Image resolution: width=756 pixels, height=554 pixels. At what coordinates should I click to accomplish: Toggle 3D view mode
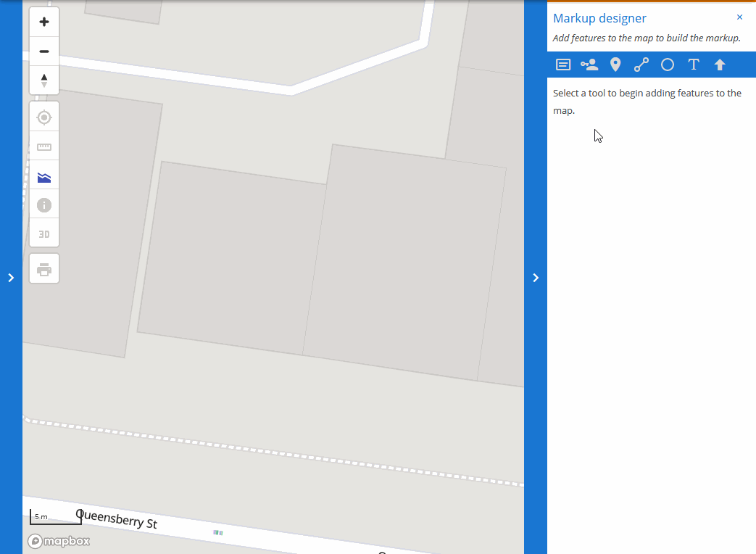[43, 233]
